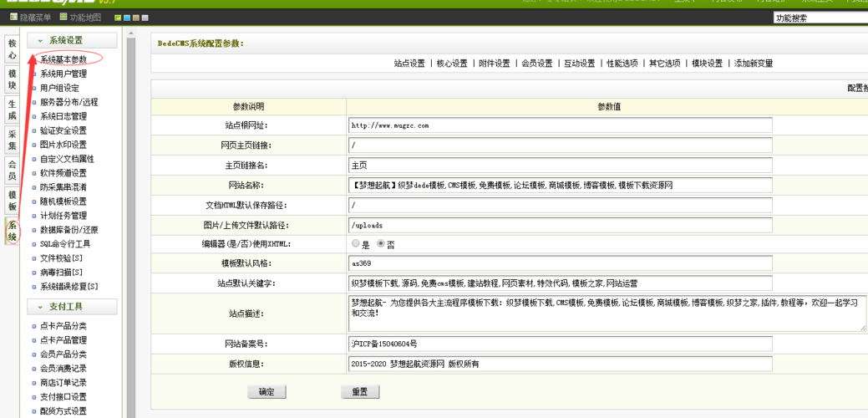Select 否 for editor XHTML option
The image size is (868, 418).
pos(381,243)
